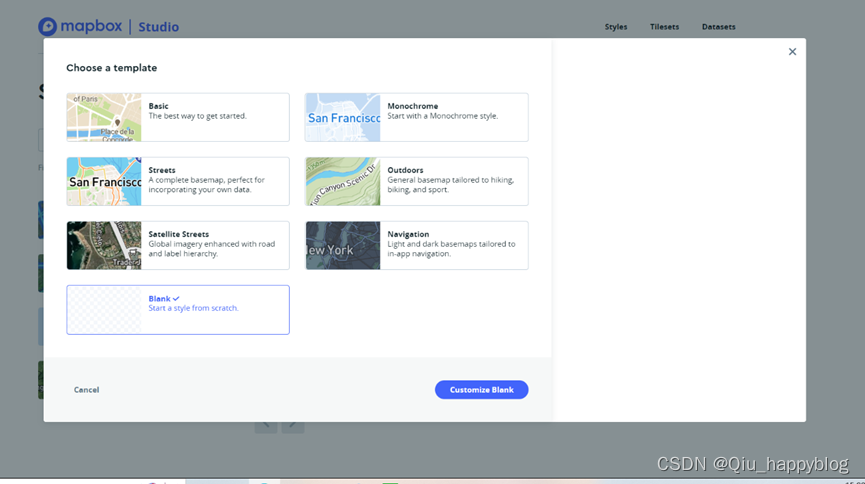Viewport: 865px width, 484px height.
Task: Cancel the template selection
Action: click(x=87, y=390)
